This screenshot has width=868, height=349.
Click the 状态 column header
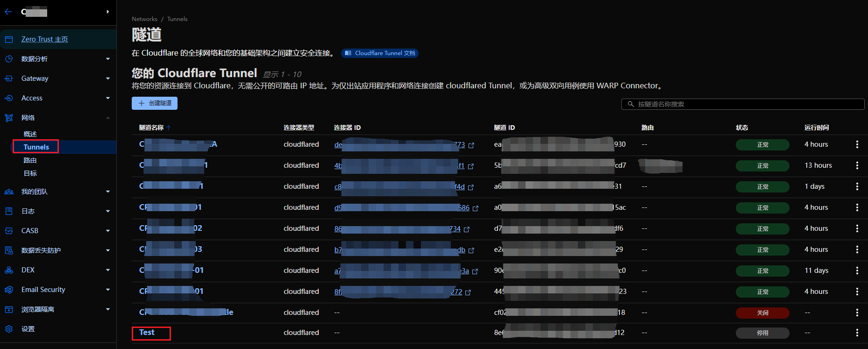click(x=742, y=128)
